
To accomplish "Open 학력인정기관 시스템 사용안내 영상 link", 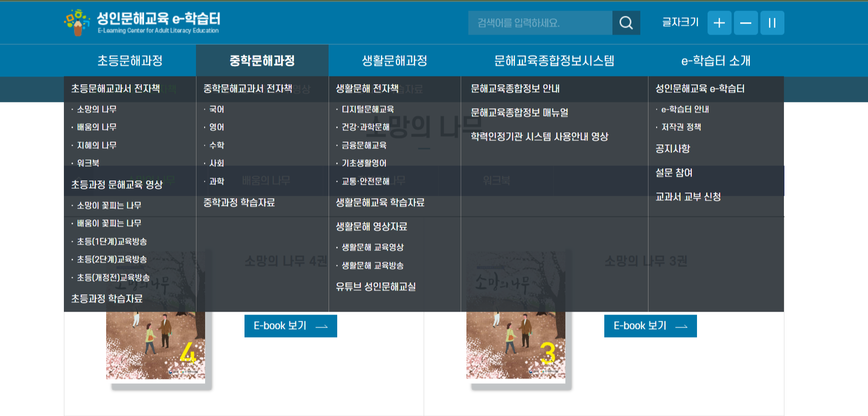I will click(539, 137).
